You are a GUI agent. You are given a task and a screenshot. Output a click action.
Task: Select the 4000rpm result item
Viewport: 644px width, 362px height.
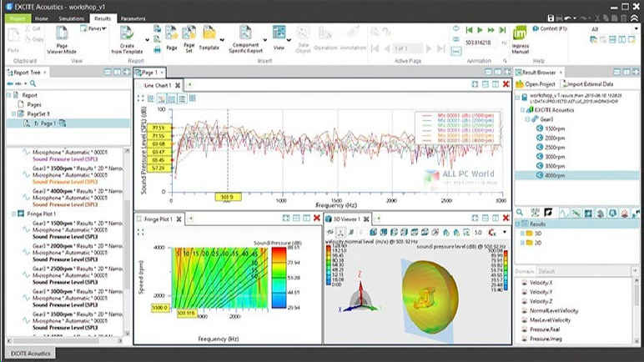coord(555,174)
